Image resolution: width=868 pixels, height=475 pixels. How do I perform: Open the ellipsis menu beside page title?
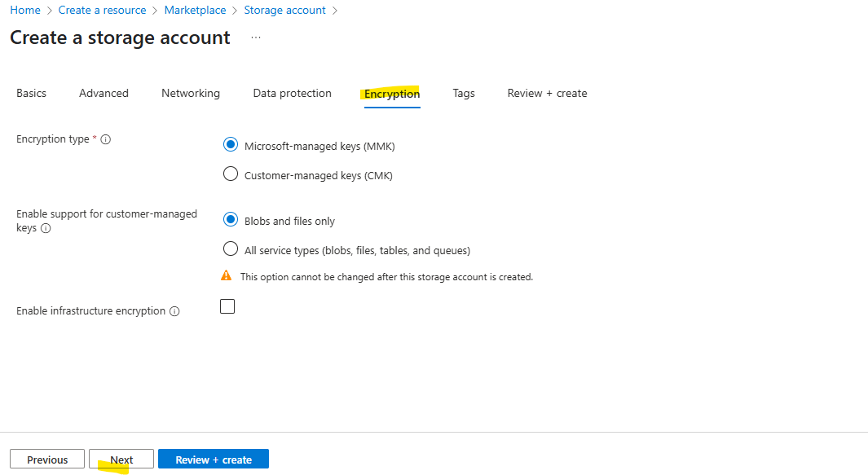click(255, 37)
